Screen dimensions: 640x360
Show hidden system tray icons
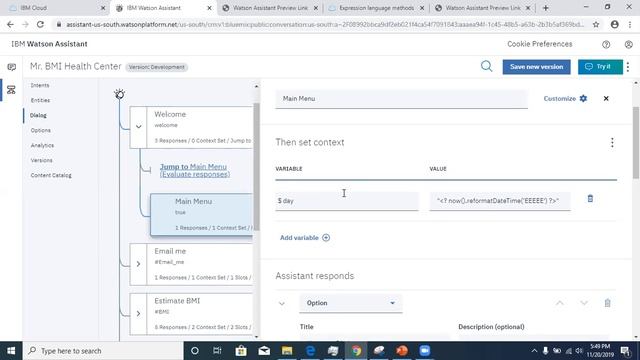(534, 351)
